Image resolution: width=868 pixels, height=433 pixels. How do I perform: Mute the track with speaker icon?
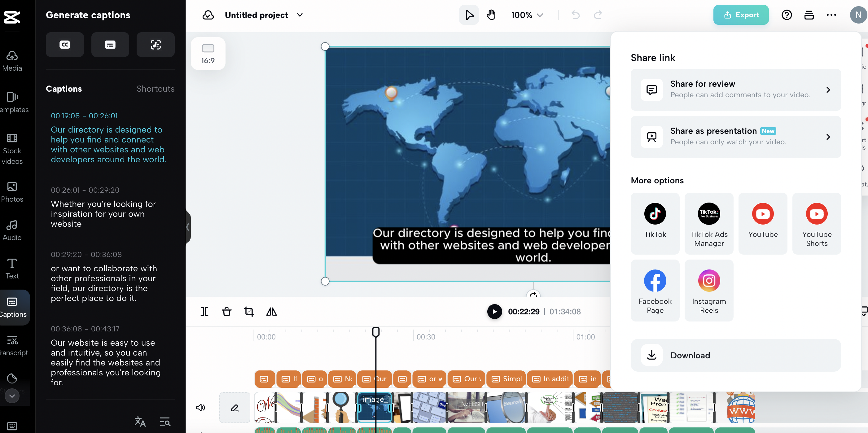[x=200, y=407]
